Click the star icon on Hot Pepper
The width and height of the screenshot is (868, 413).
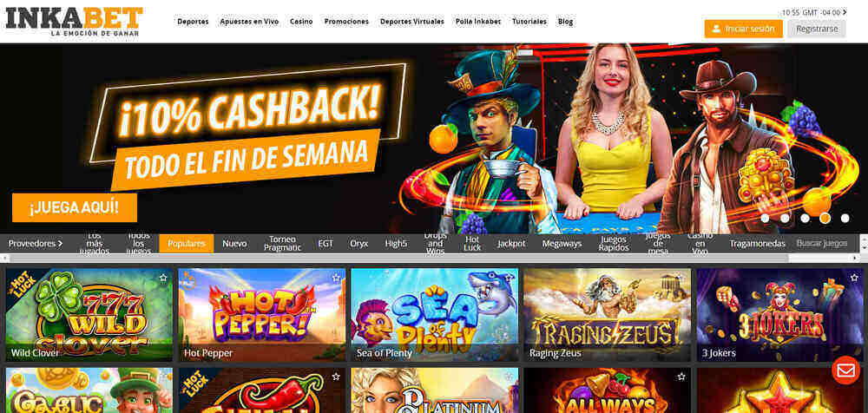(336, 278)
